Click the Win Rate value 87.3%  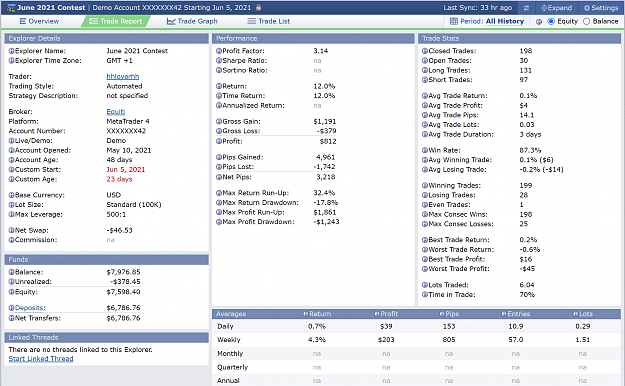click(530, 150)
